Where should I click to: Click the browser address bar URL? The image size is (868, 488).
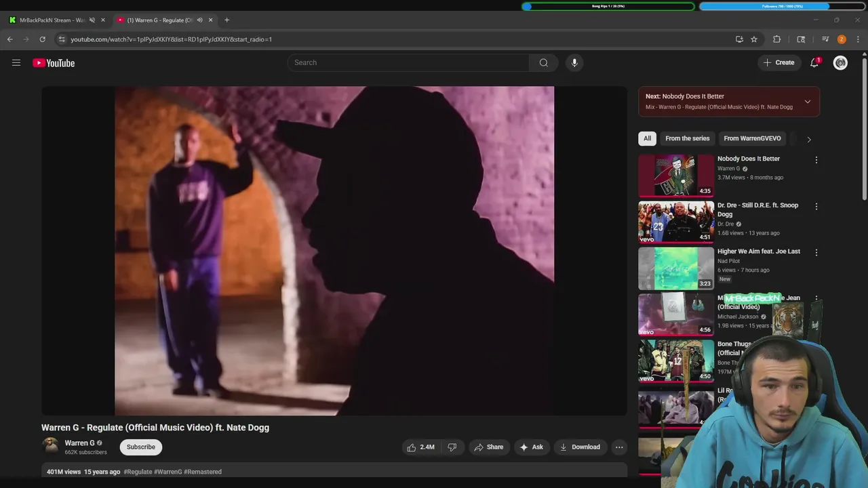click(172, 39)
